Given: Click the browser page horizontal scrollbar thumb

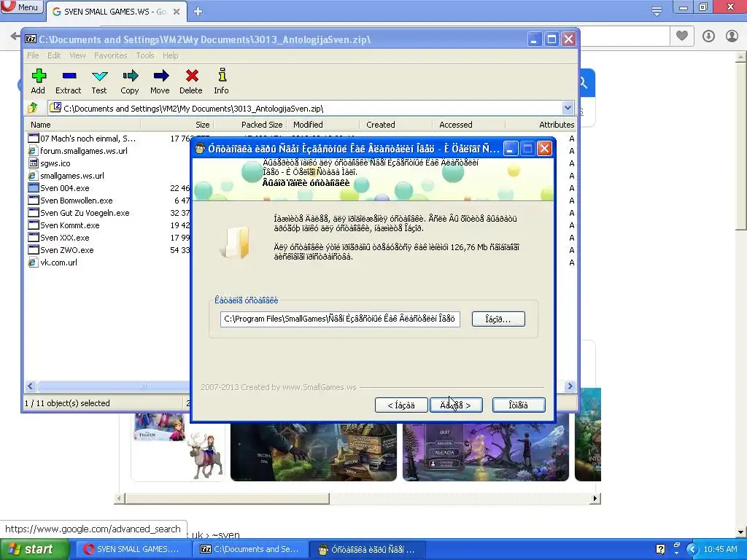Looking at the screenshot, I should (x=227, y=499).
